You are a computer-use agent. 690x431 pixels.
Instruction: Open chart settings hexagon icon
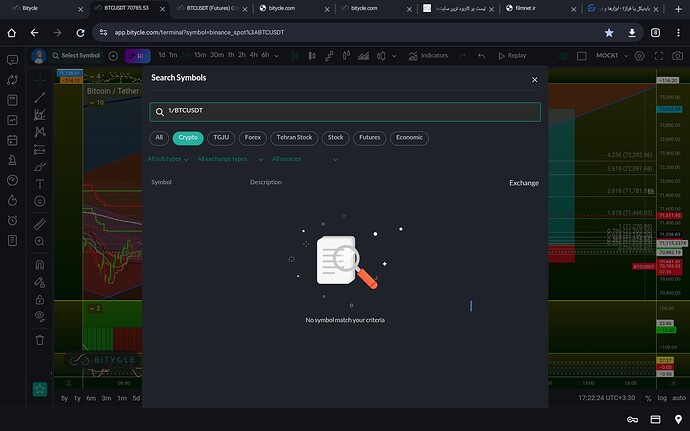(640, 56)
